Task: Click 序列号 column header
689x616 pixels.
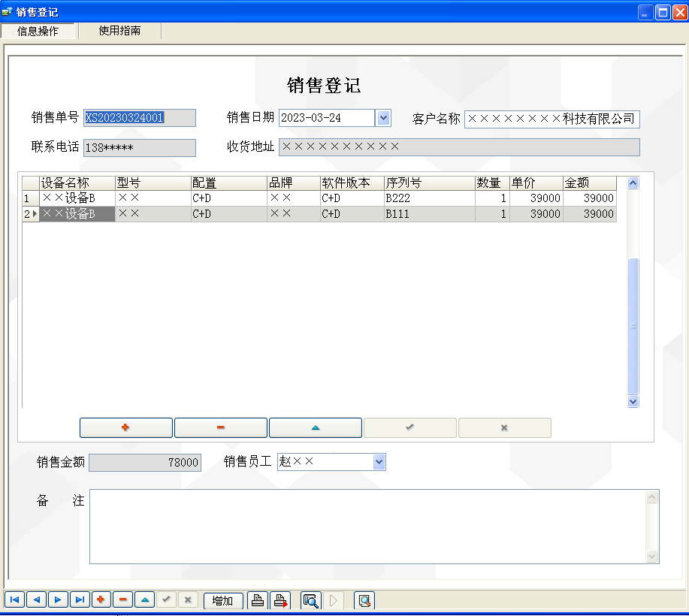Action: pos(429,183)
